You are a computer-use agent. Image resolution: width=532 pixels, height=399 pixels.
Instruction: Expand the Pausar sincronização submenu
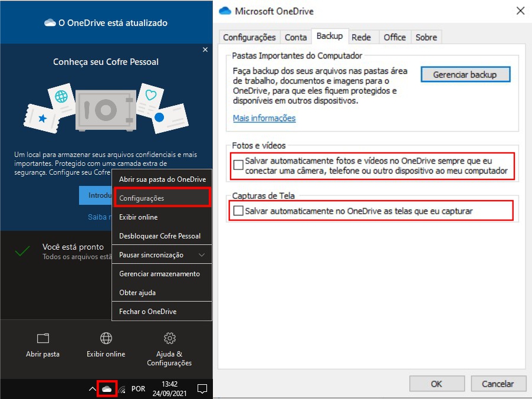point(162,254)
